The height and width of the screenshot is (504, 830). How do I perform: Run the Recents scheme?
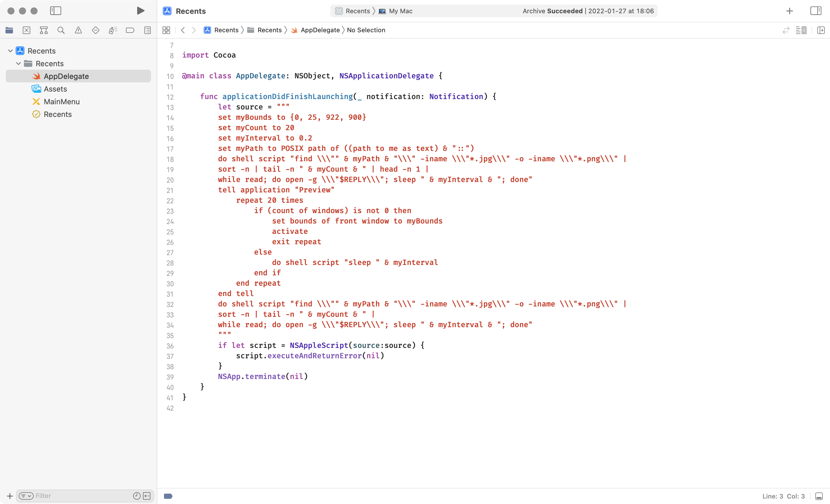pyautogui.click(x=140, y=11)
